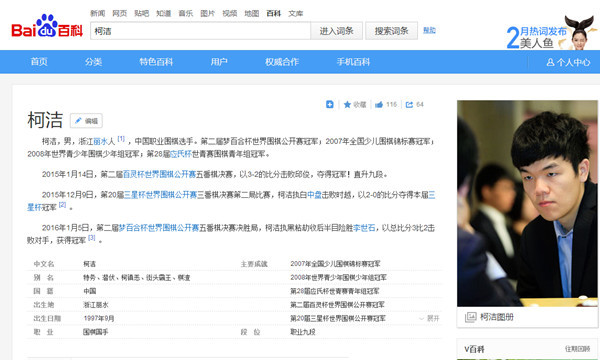This screenshot has width=600, height=360.
Task: Open the 地图 top link
Action: 251,13
